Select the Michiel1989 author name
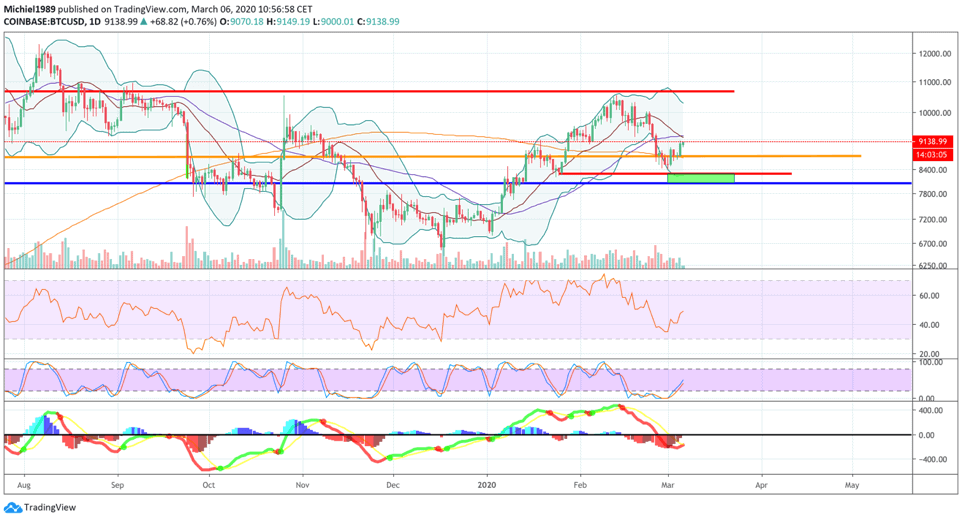The height and width of the screenshot is (522, 964). pyautogui.click(x=30, y=9)
